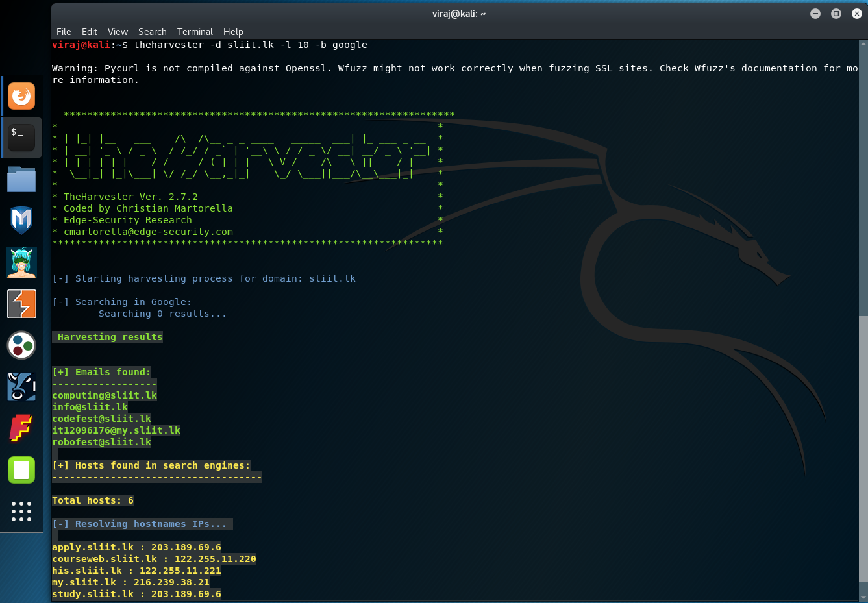Click Coded by Christian Martorella line
The width and height of the screenshot is (868, 603).
148,208
